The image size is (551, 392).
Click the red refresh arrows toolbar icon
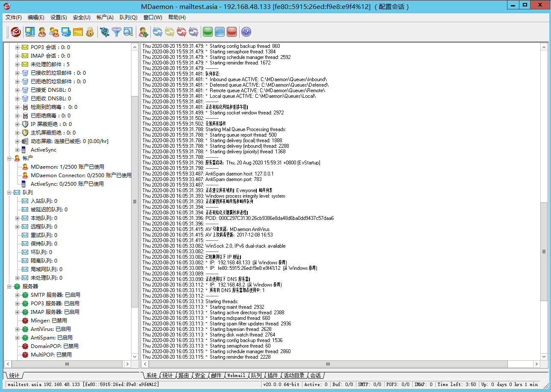tap(182, 32)
